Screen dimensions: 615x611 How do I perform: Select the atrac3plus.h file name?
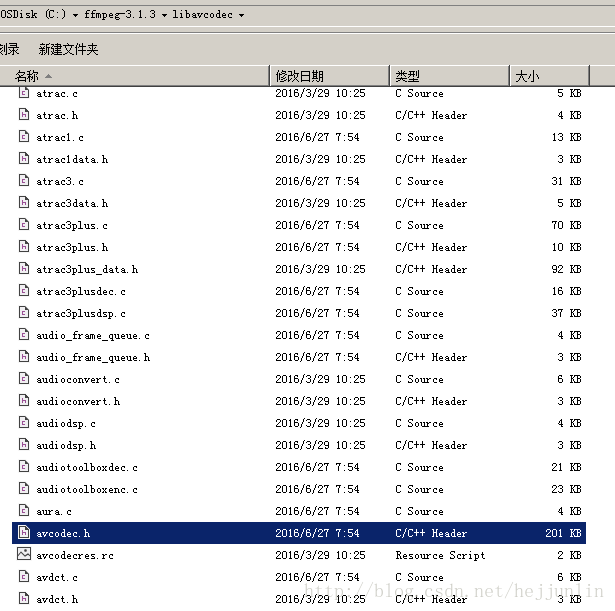coord(72,247)
